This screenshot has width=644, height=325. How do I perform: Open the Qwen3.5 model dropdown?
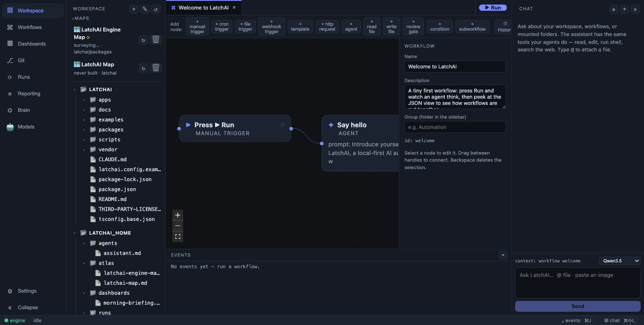point(620,261)
